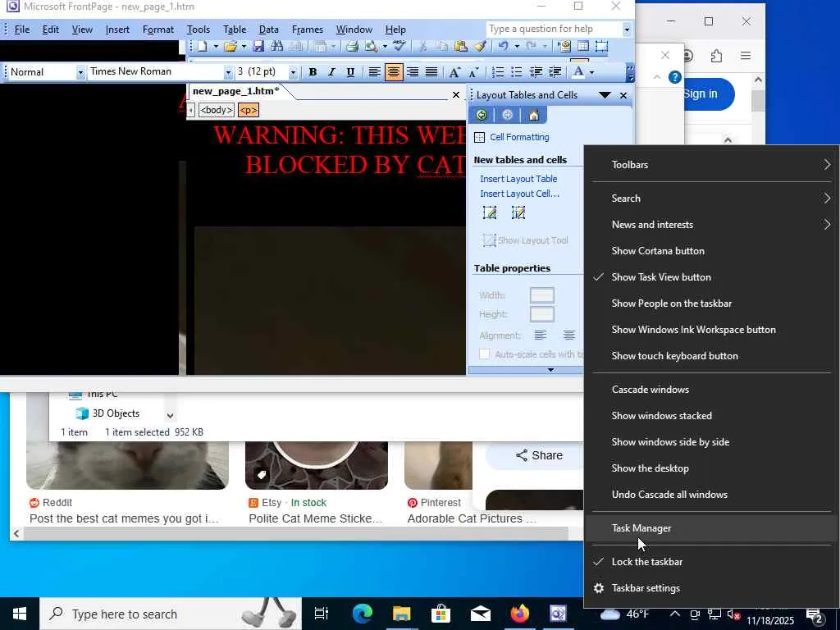Toggle Underline formatting button
This screenshot has height=630, width=840.
click(350, 72)
